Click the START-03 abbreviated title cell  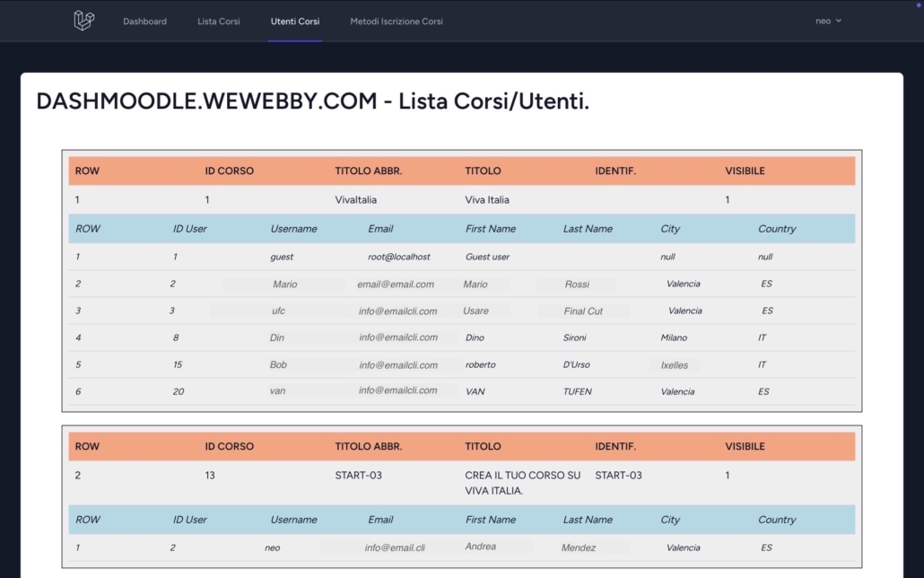tap(359, 475)
